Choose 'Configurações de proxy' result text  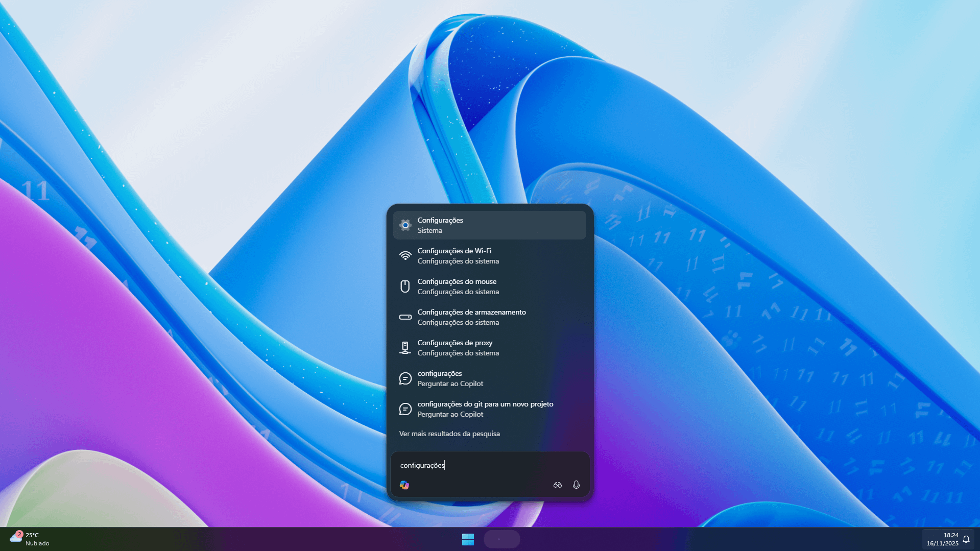[455, 343]
